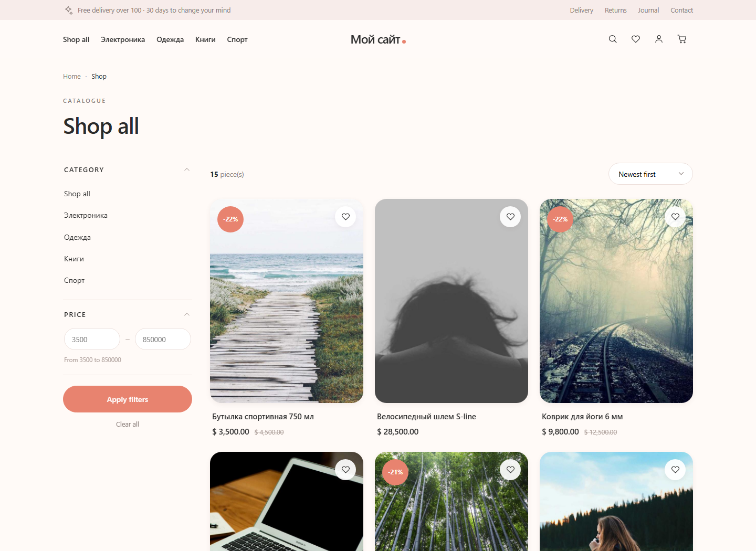Image resolution: width=756 pixels, height=551 pixels.
Task: Open the search icon in header
Action: pyautogui.click(x=613, y=39)
